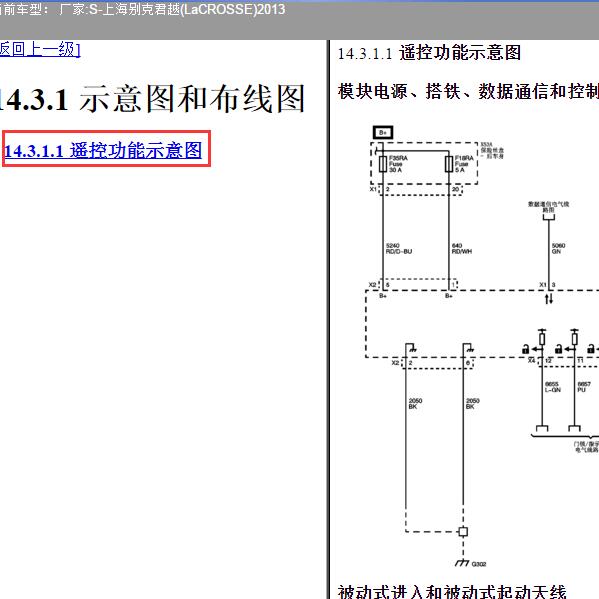Click the 6655 L-GN wire label
Viewport: 599px width, 599px height.
[552, 387]
